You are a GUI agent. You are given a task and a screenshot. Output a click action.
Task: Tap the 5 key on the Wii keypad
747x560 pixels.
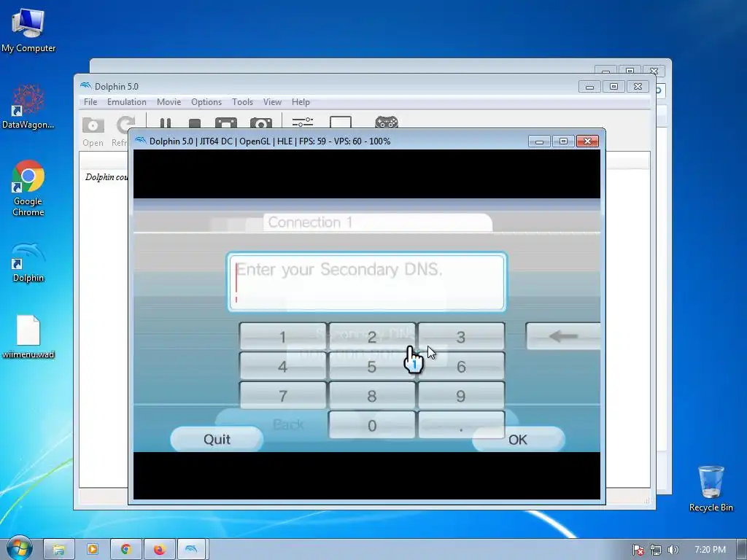(x=371, y=366)
